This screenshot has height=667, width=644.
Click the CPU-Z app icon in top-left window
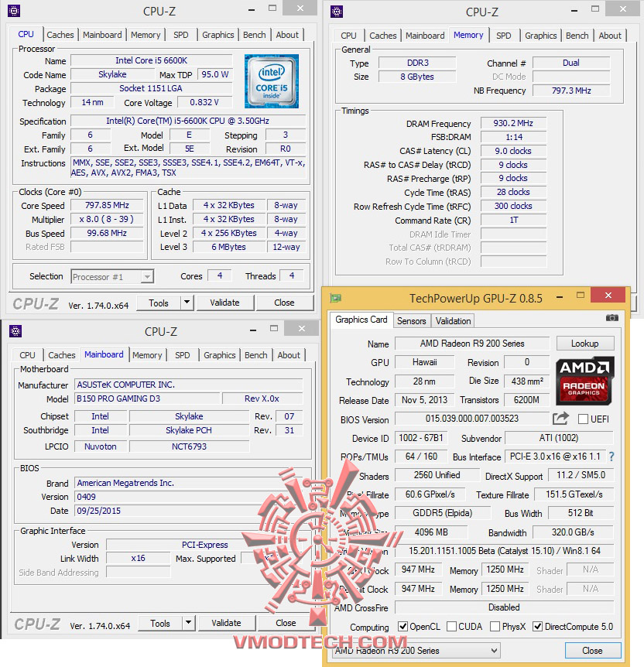(14, 11)
